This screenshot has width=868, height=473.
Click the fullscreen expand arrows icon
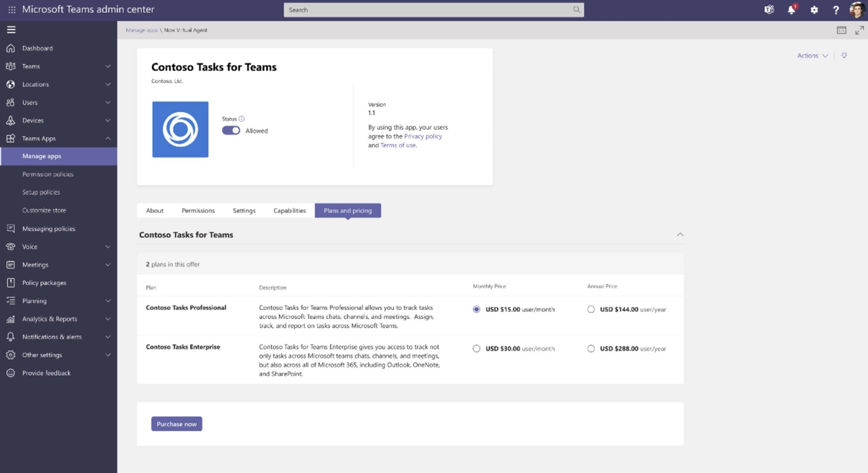tap(859, 30)
